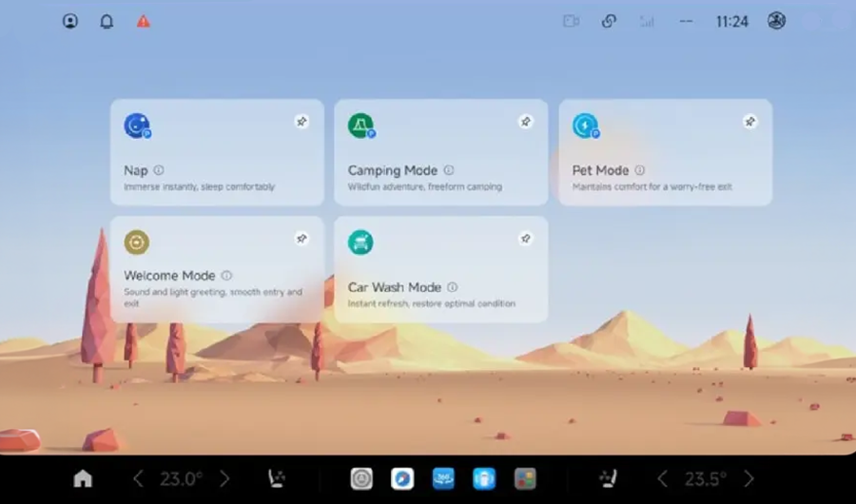The width and height of the screenshot is (856, 504).
Task: Click 'Immerse instantly, sleep comfortably' text
Action: (x=200, y=186)
